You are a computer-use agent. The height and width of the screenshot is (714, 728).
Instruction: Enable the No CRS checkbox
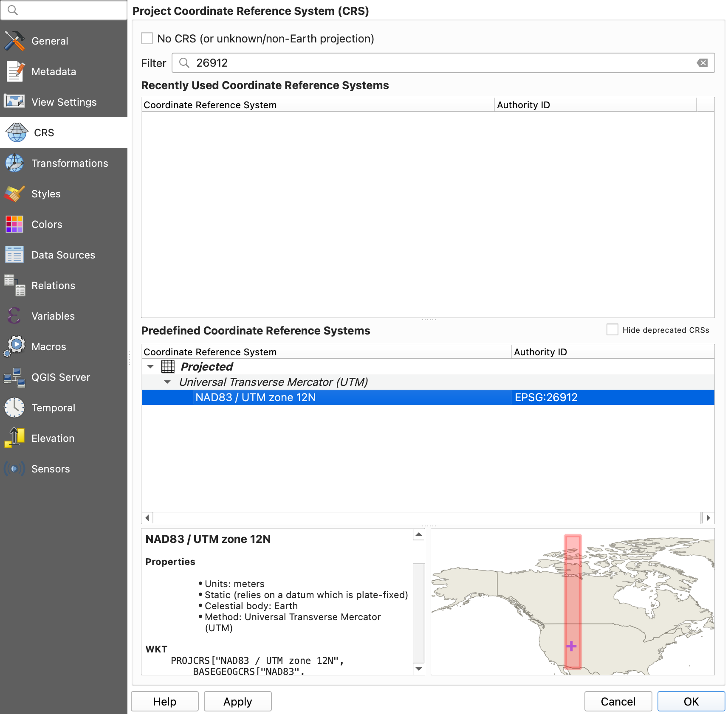coord(147,39)
